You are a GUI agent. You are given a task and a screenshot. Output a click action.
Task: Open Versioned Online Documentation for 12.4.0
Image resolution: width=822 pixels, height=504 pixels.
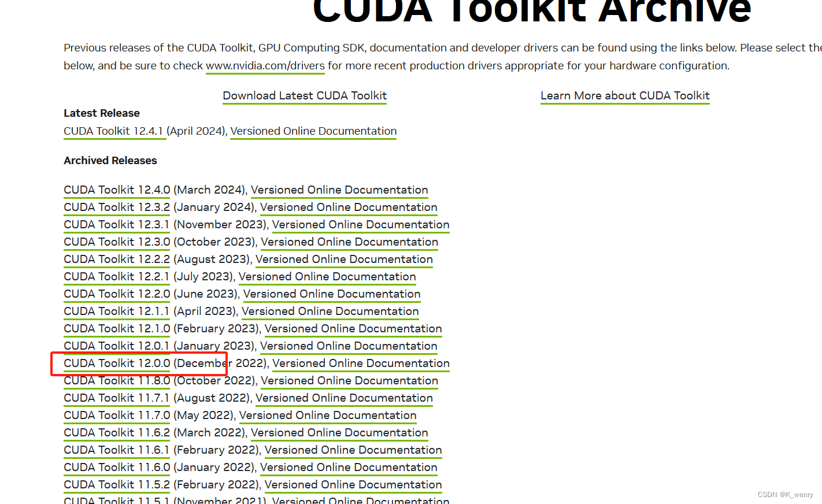pos(339,190)
